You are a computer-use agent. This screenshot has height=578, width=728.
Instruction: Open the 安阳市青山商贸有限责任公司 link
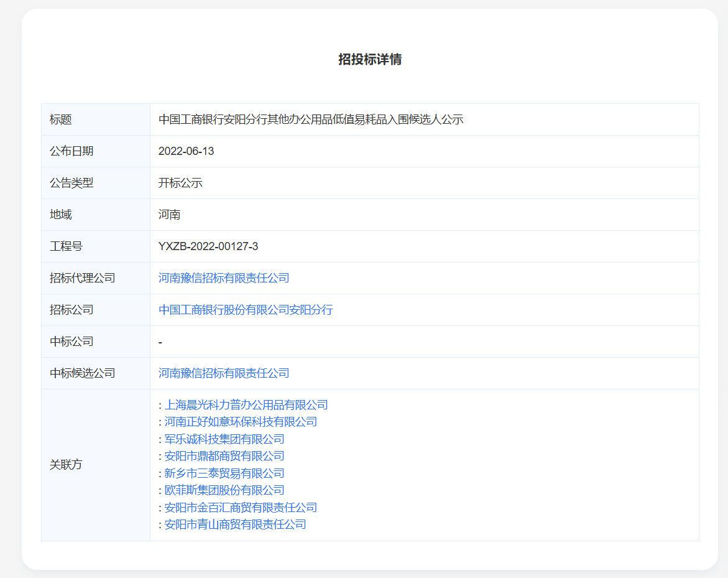235,524
